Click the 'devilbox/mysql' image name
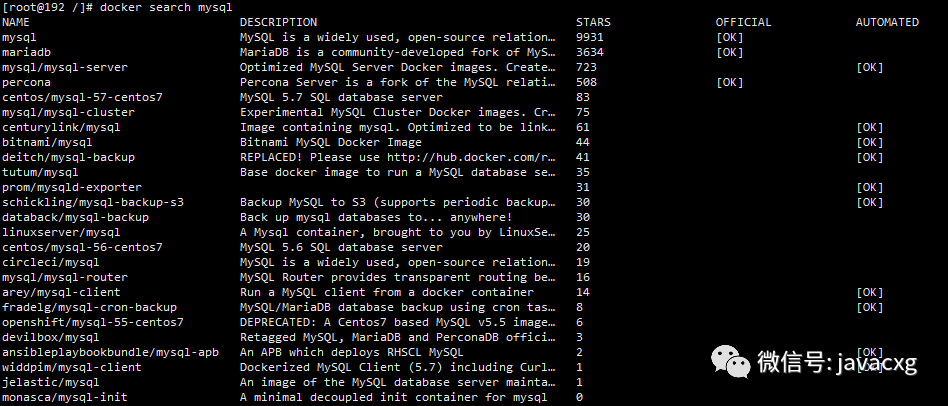The image size is (948, 406). (x=51, y=337)
